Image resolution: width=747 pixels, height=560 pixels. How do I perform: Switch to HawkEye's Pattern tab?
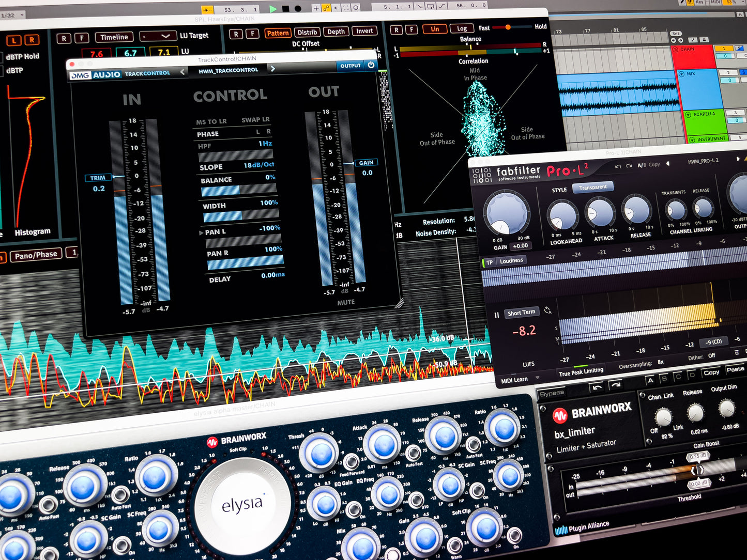tap(278, 33)
